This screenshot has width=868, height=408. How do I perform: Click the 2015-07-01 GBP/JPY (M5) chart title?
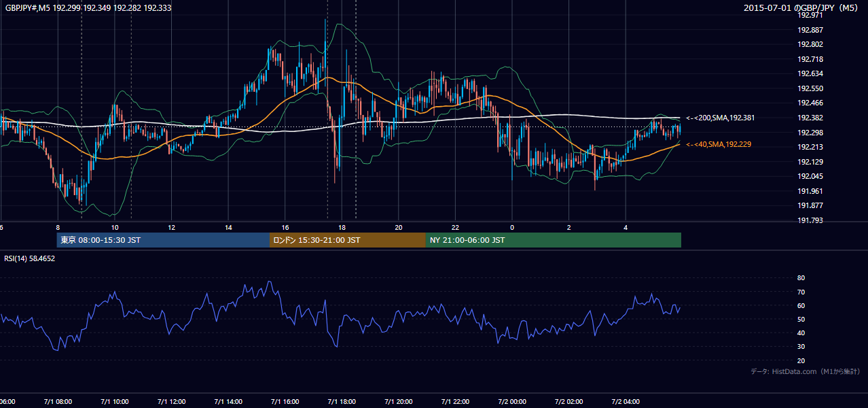point(802,7)
